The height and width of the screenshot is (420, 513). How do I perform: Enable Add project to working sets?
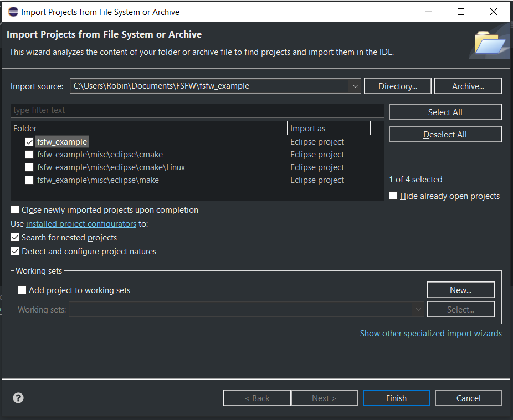[x=22, y=290]
